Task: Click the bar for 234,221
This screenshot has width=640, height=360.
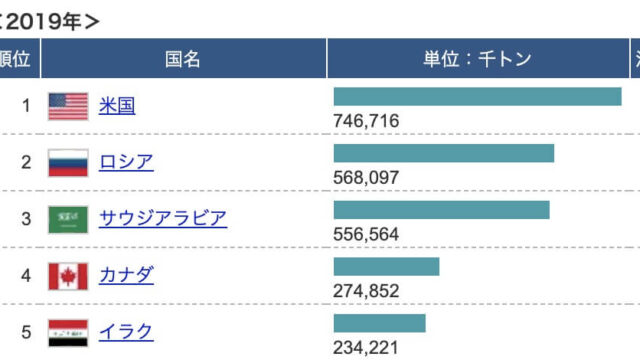Action: (x=380, y=323)
